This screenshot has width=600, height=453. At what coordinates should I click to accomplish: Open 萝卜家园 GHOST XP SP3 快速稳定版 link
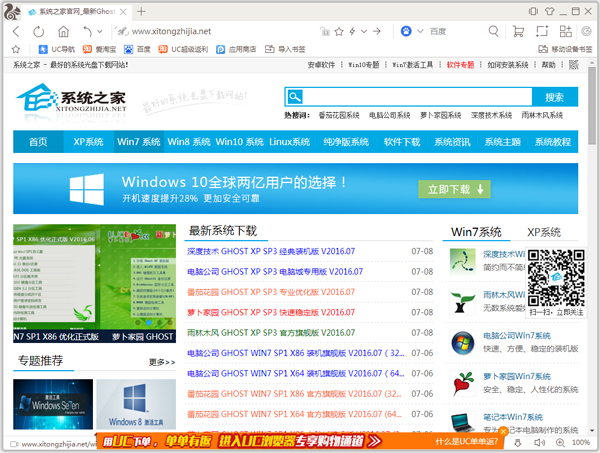[271, 313]
